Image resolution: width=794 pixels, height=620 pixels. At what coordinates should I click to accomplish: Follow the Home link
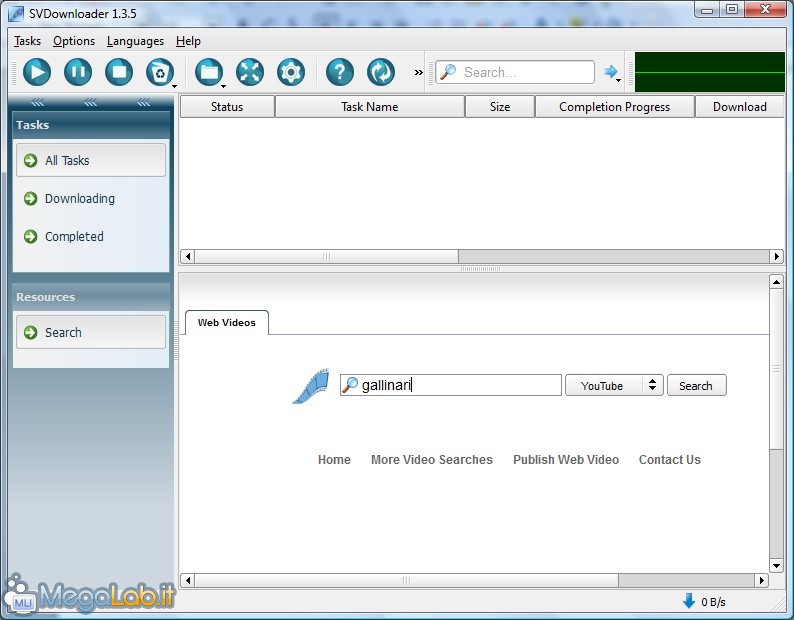(334, 459)
